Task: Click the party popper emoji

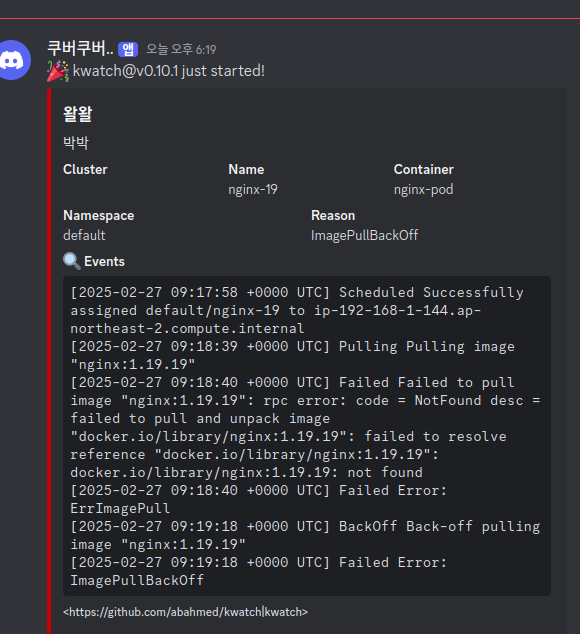Action: [58, 71]
